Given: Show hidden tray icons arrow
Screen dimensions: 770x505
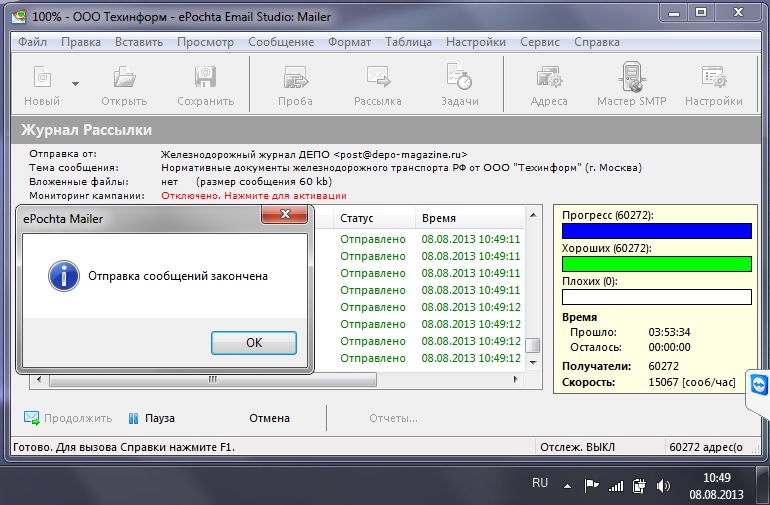Looking at the screenshot, I should pyautogui.click(x=567, y=486).
